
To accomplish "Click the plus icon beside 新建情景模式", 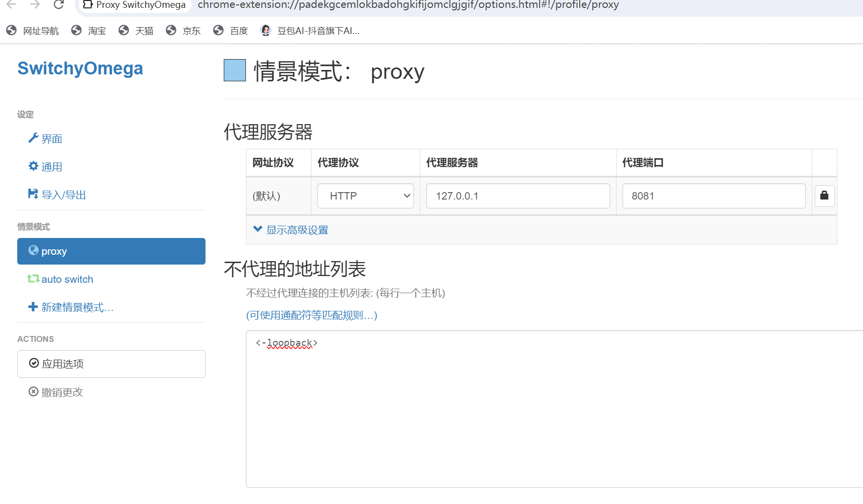I will point(33,307).
